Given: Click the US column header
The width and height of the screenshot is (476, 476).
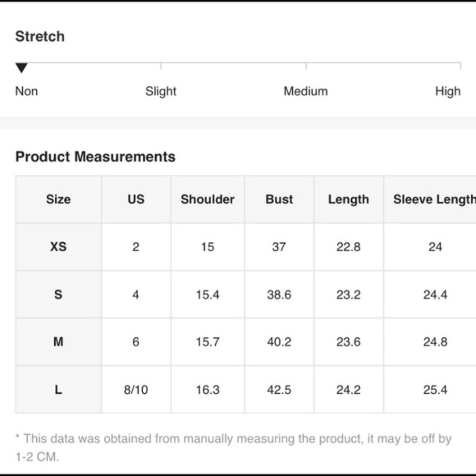Looking at the screenshot, I should coord(136,199).
